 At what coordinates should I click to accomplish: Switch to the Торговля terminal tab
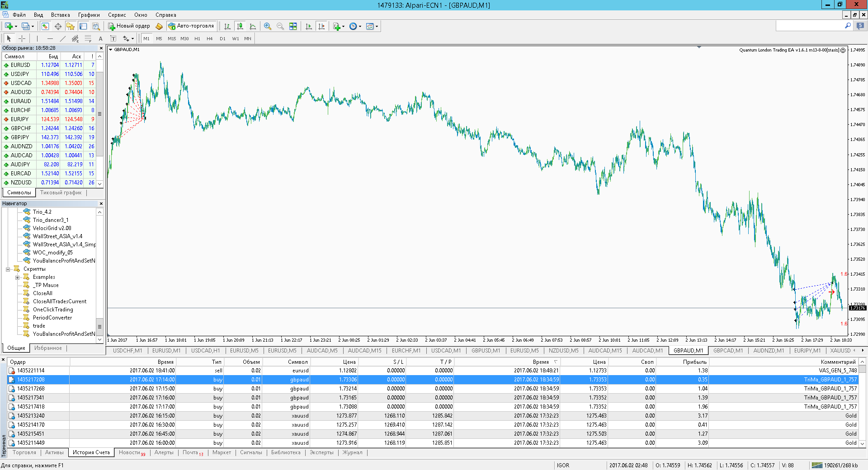[x=24, y=452]
